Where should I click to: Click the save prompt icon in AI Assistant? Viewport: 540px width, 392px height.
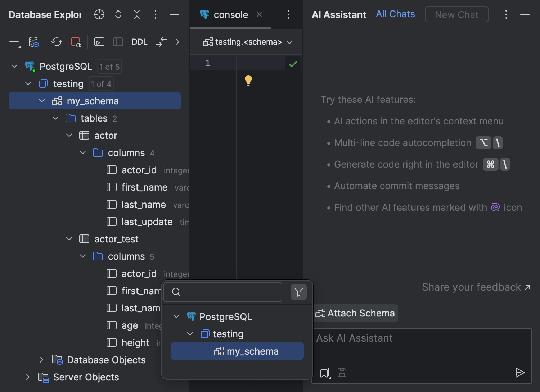pyautogui.click(x=342, y=373)
